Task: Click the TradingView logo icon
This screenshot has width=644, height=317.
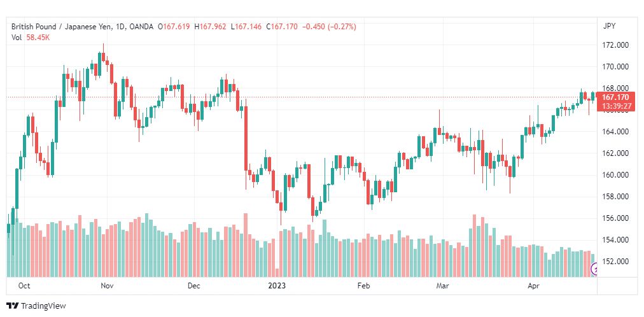Action: (x=13, y=306)
